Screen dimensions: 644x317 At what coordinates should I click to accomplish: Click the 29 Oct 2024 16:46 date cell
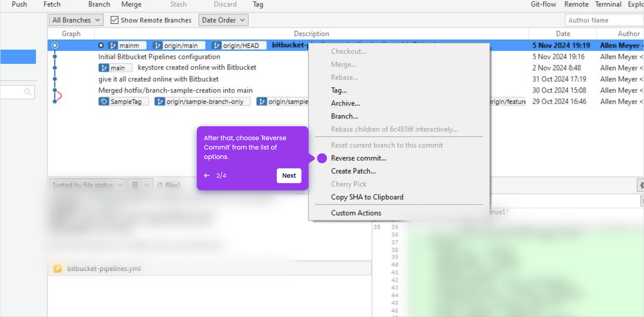[x=559, y=102]
